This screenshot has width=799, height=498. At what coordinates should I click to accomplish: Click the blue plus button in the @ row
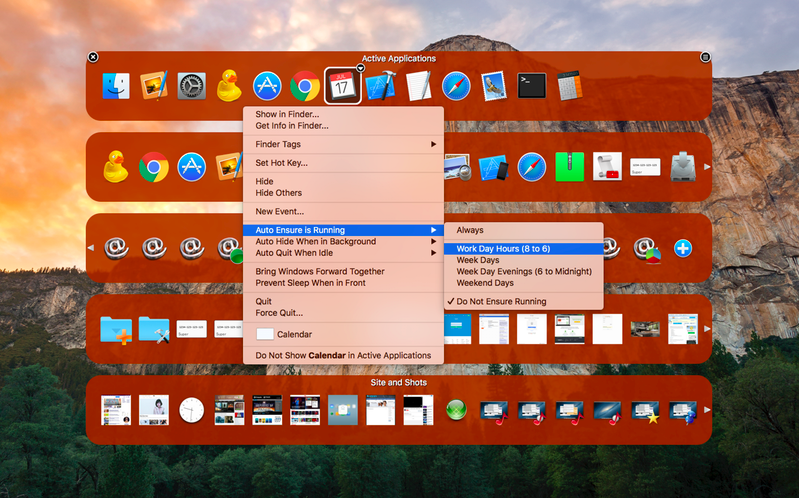pyautogui.click(x=683, y=248)
